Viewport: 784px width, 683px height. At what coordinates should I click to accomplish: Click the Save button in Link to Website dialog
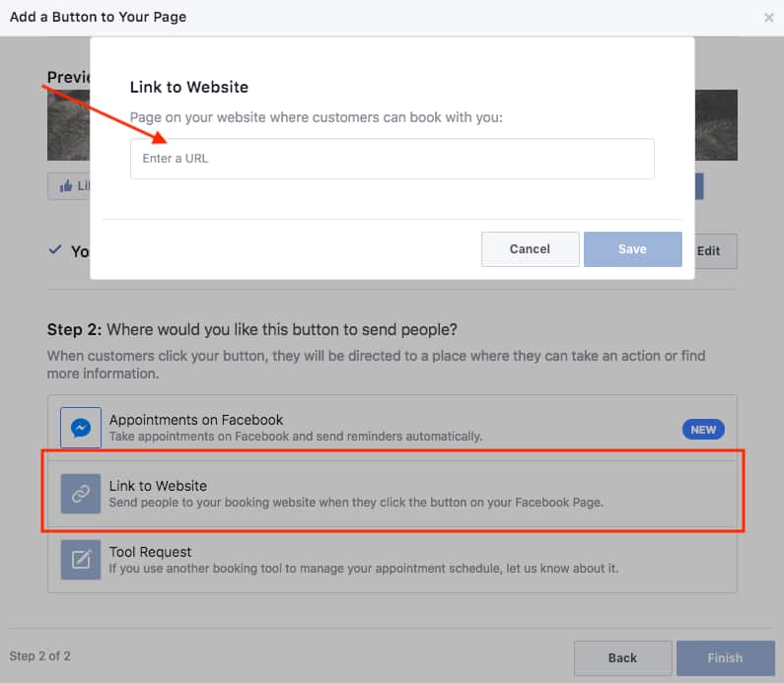(632, 248)
